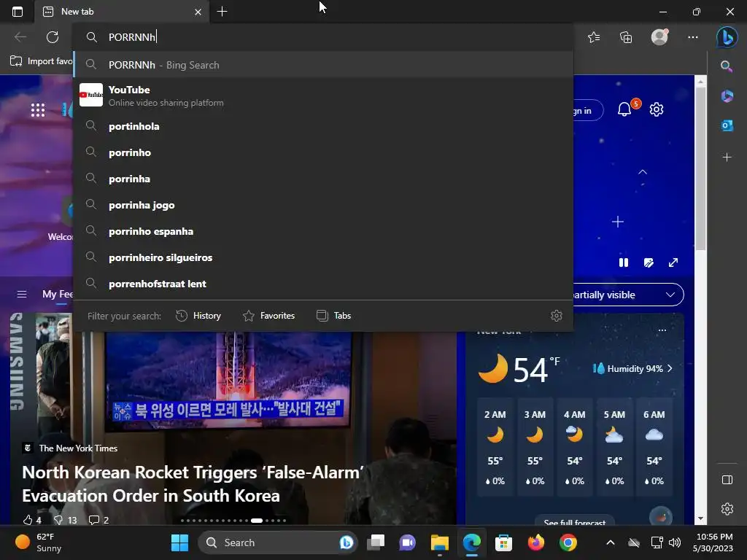Image resolution: width=747 pixels, height=560 pixels.
Task: Toggle sidebar visibility icon at bottom
Action: click(x=727, y=480)
